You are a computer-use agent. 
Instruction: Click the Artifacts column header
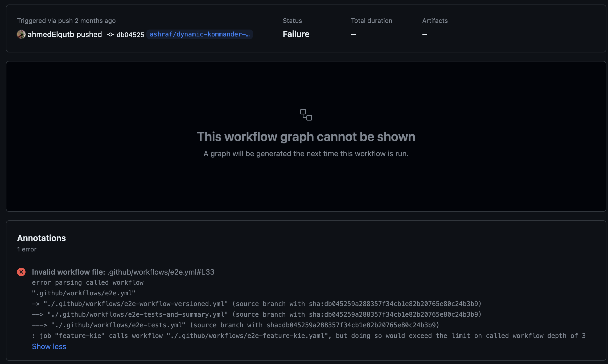435,20
